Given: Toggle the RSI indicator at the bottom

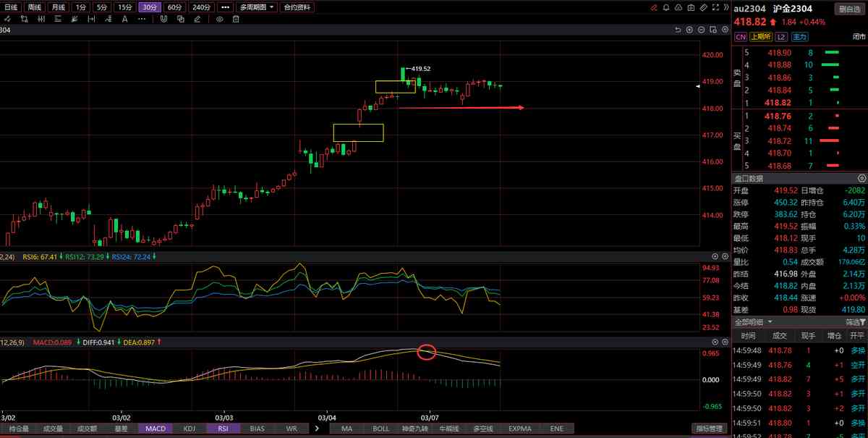Looking at the screenshot, I should click(x=222, y=429).
